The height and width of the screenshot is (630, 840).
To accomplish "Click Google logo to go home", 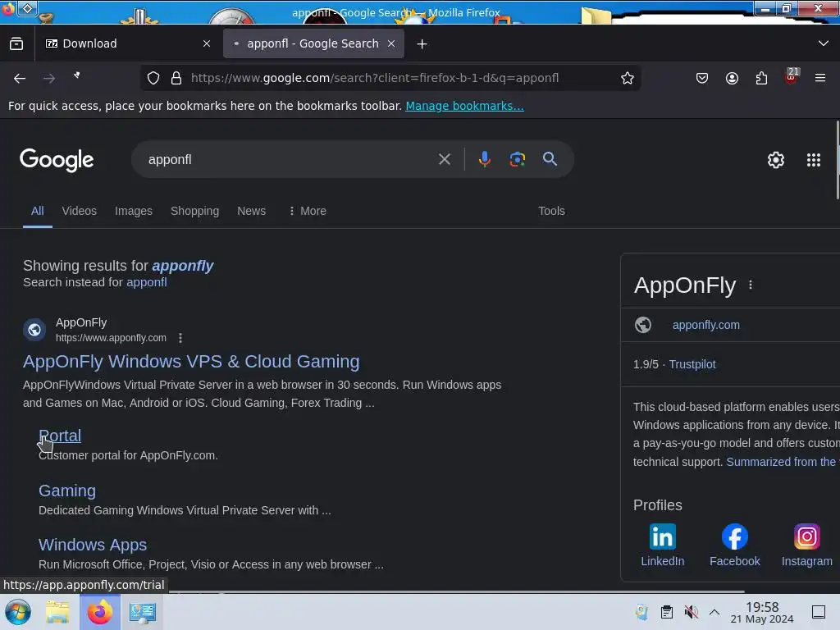I will [x=57, y=160].
